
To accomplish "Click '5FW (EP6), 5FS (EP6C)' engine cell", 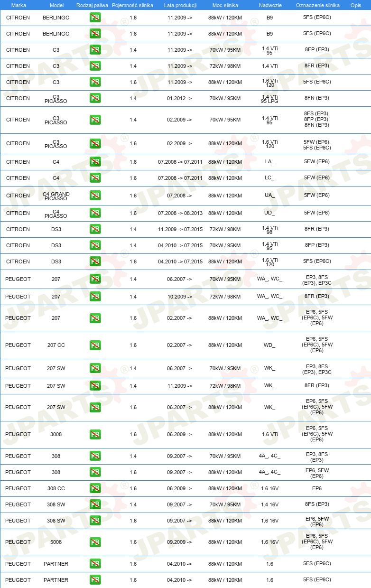I will 317,145.
